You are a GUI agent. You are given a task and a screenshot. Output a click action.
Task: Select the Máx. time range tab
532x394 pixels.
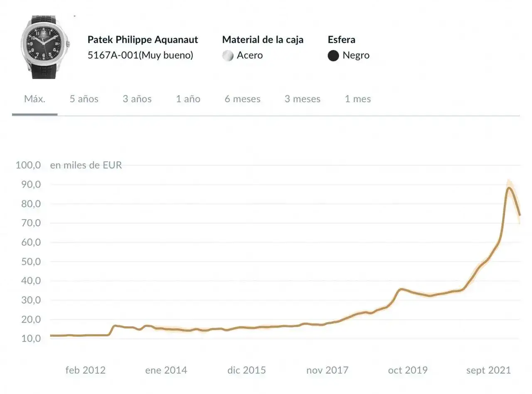tap(34, 99)
